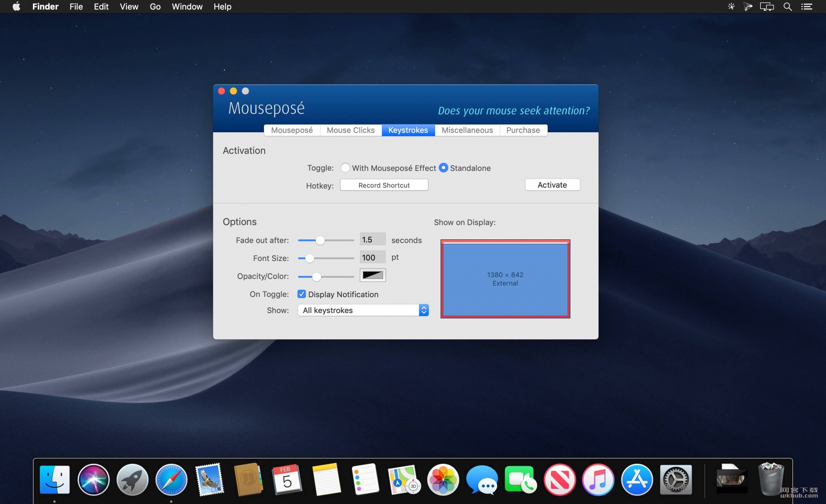Expand the Show keystrokes dropdown
The image size is (826, 504).
click(x=363, y=310)
